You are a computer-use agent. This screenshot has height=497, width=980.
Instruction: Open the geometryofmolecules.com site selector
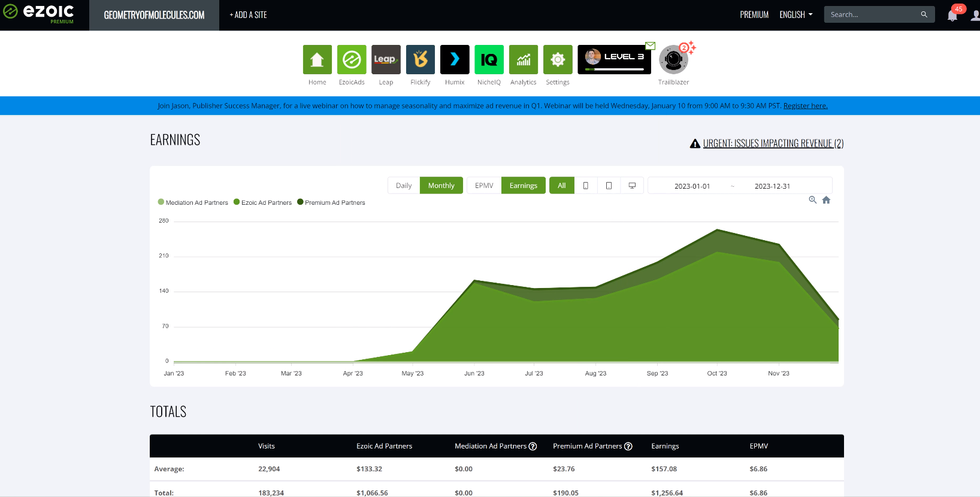[154, 15]
